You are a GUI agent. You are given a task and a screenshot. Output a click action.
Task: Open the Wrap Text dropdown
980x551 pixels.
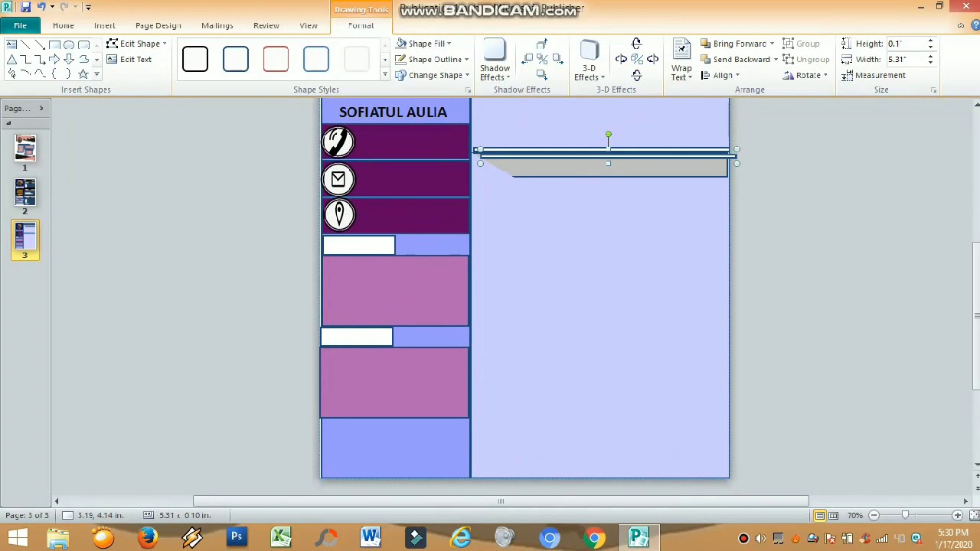click(681, 61)
